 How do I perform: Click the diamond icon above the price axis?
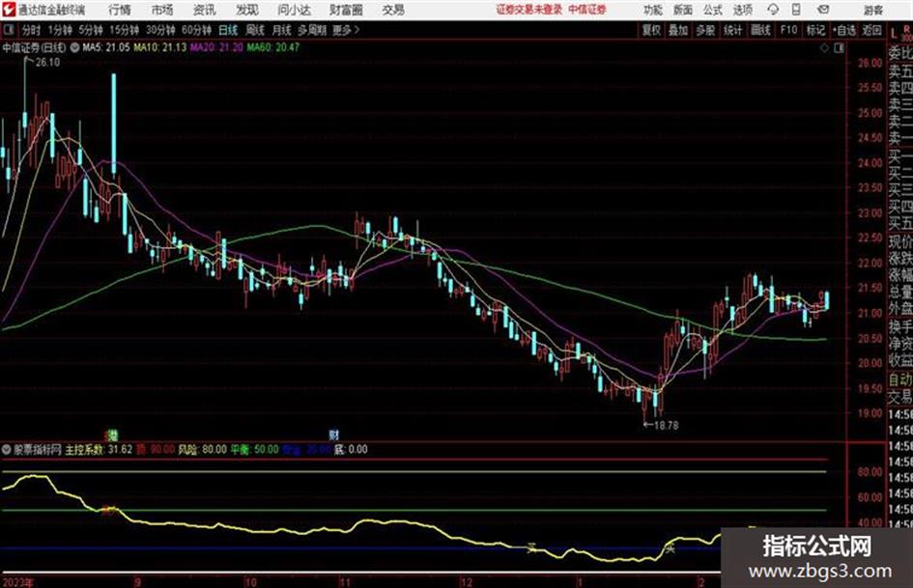tap(824, 48)
